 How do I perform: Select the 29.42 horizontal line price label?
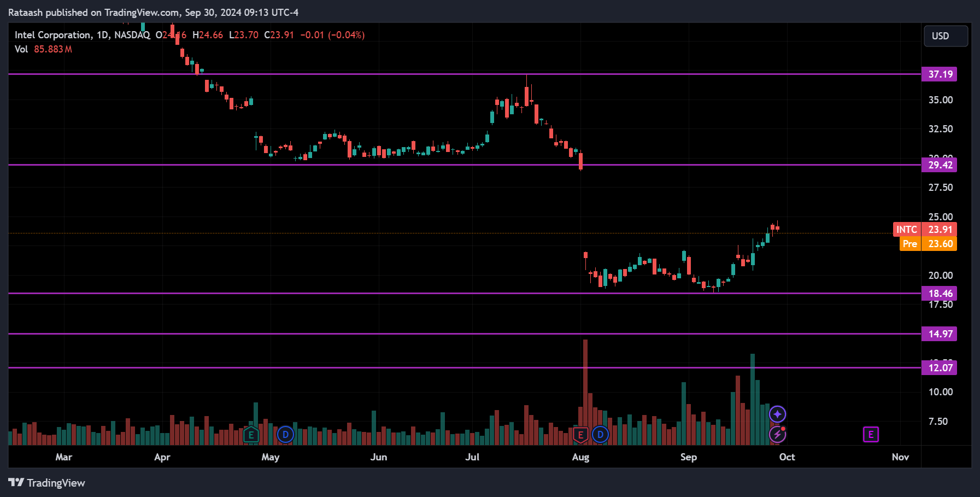tap(940, 165)
